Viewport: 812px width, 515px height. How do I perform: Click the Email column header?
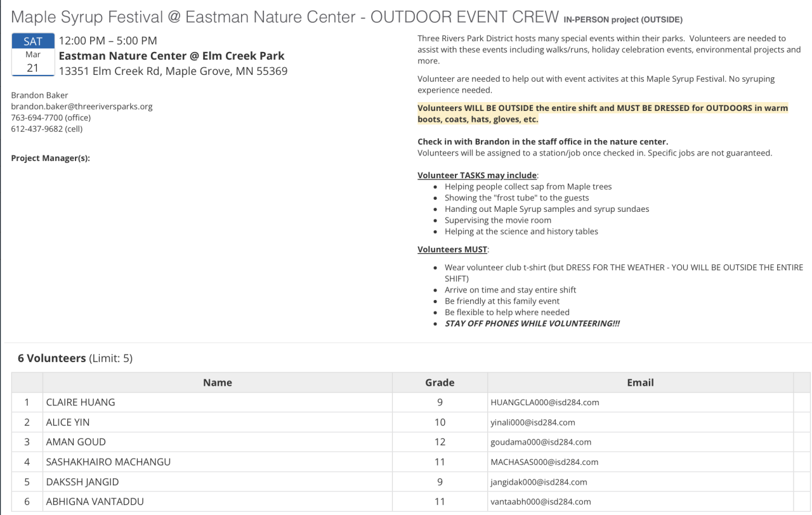[640, 382]
